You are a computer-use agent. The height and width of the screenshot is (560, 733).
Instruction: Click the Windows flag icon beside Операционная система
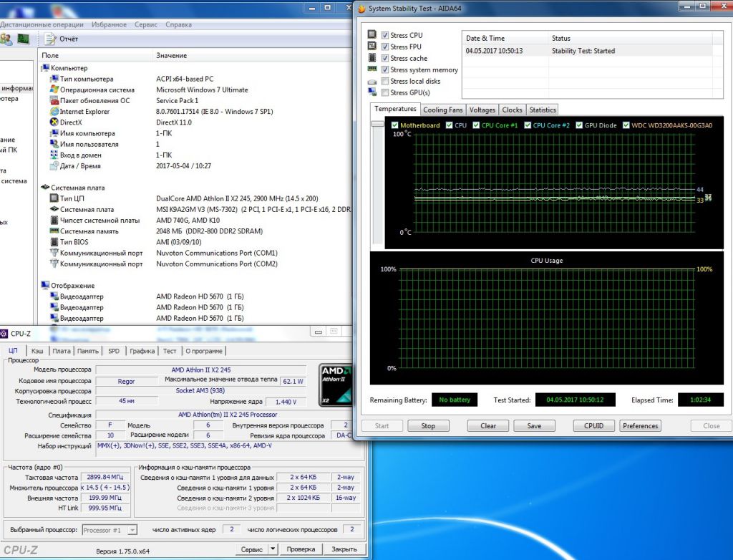tap(54, 90)
